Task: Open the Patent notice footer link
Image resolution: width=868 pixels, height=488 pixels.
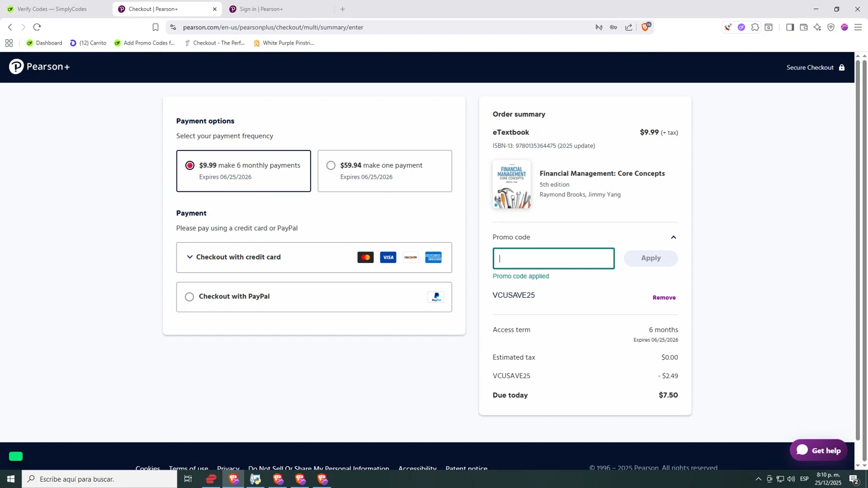Action: [x=466, y=468]
